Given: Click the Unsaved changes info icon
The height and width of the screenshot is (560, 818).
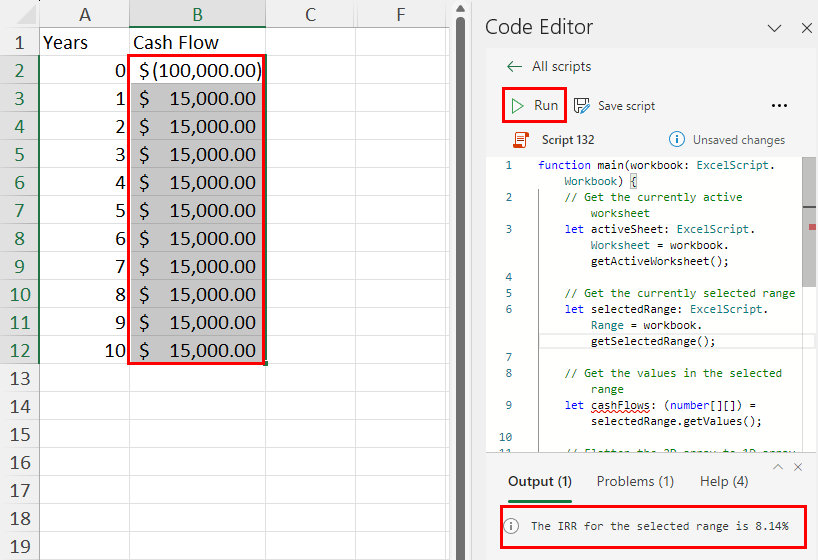Looking at the screenshot, I should coord(677,139).
